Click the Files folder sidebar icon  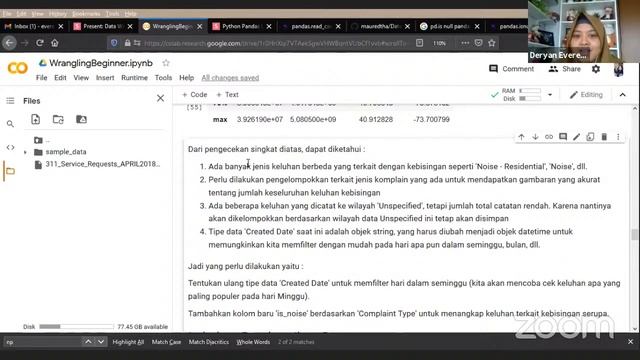(x=10, y=171)
